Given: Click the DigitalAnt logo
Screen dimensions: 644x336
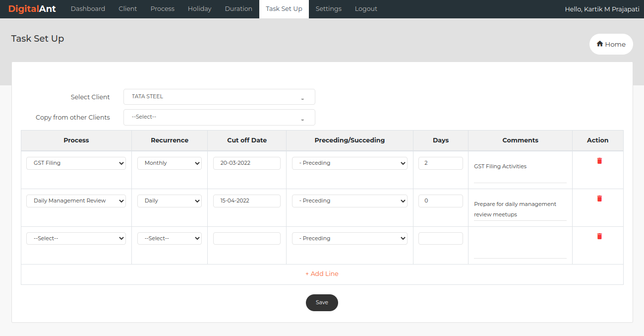Looking at the screenshot, I should [x=32, y=9].
